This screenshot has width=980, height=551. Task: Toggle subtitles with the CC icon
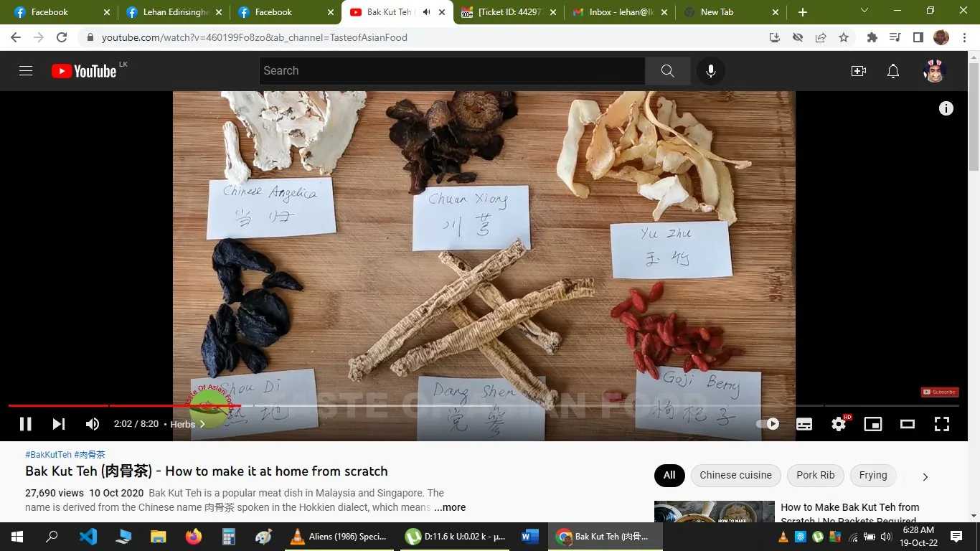pos(804,423)
